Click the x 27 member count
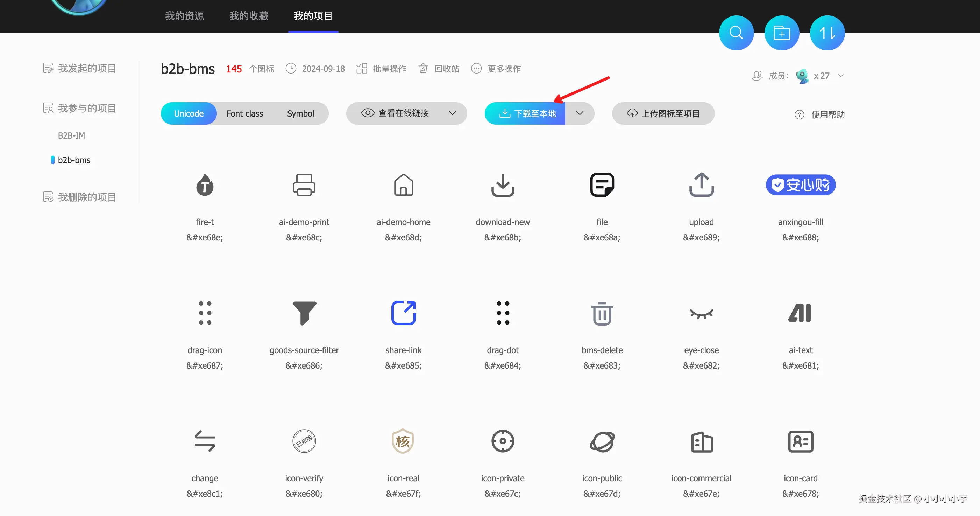 pyautogui.click(x=821, y=76)
